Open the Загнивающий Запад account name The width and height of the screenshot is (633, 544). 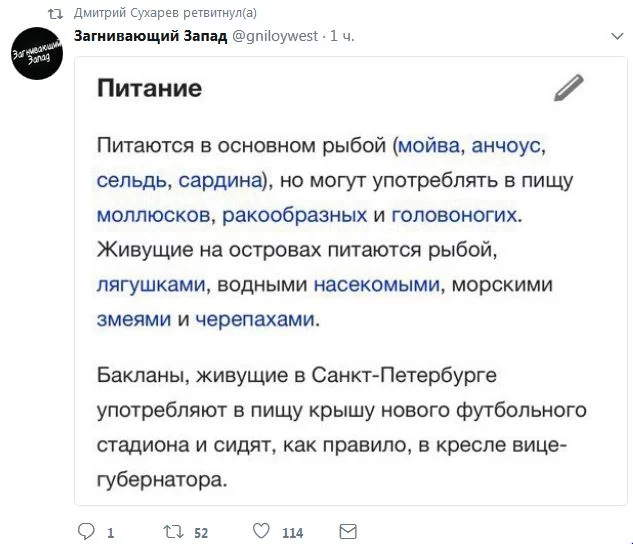coord(151,36)
